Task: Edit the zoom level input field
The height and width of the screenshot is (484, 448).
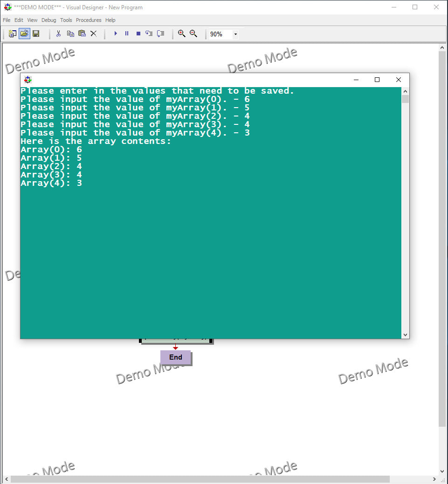Action: pyautogui.click(x=219, y=34)
